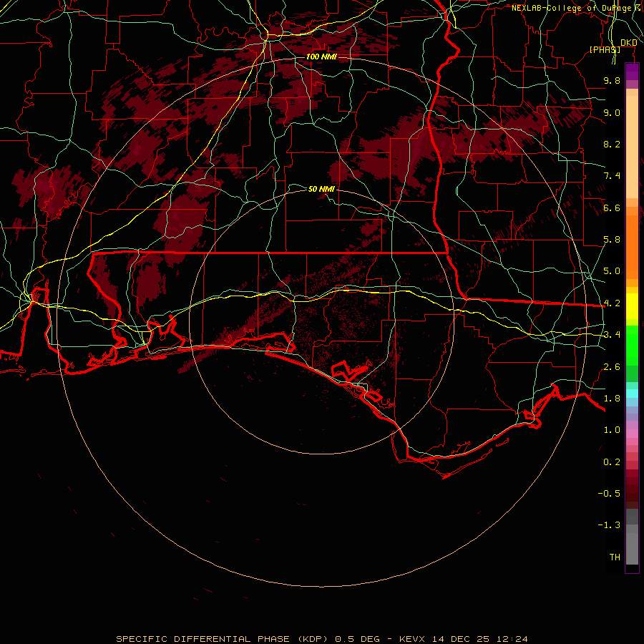
Task: Click the 1.8 value on color scale
Action: pos(612,399)
